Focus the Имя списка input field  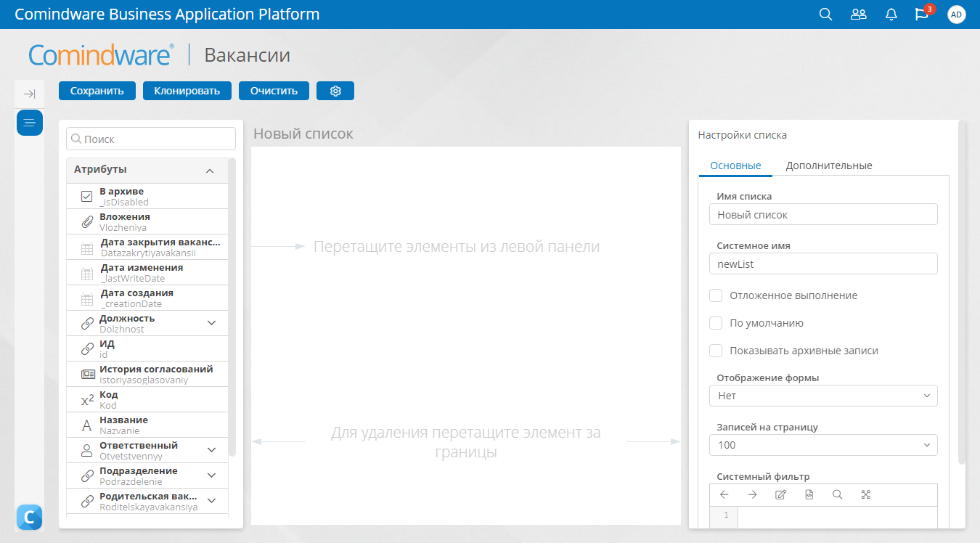pyautogui.click(x=823, y=215)
